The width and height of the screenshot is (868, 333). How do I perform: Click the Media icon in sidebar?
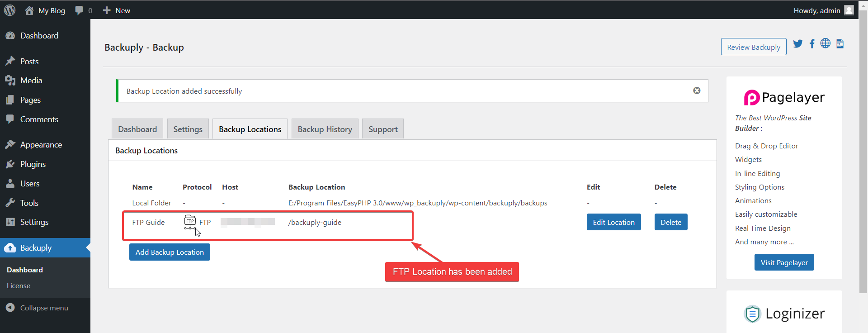(x=10, y=81)
